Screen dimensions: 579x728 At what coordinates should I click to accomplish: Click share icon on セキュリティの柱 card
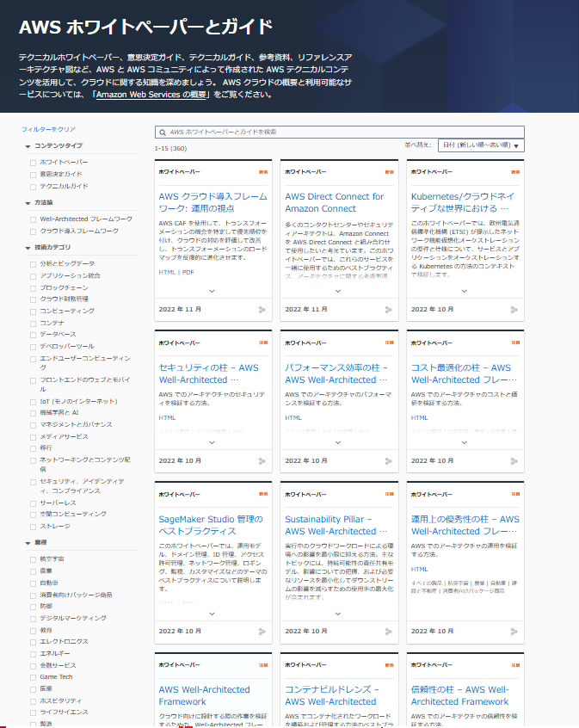[262, 461]
